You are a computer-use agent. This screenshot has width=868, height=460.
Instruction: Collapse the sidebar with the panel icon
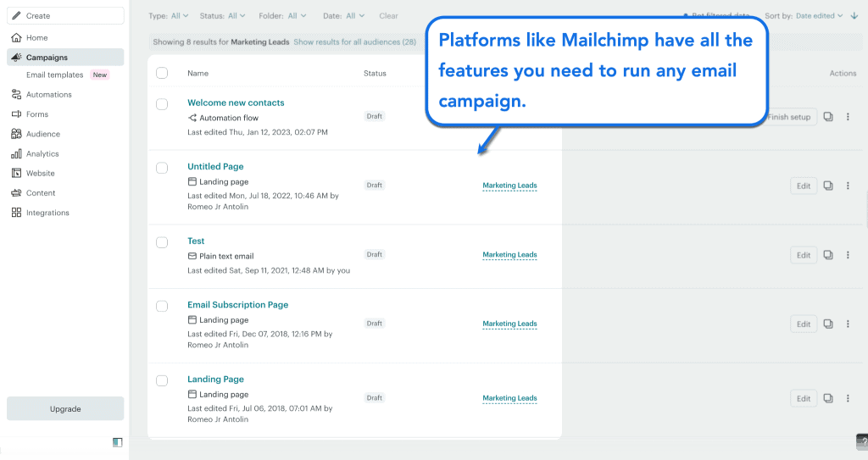click(117, 442)
